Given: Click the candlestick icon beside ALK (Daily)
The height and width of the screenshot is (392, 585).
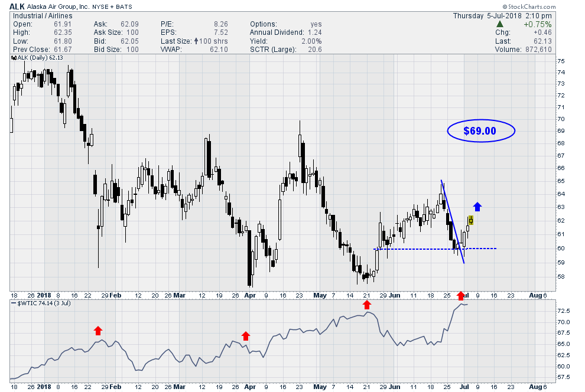Looking at the screenshot, I should (14, 58).
